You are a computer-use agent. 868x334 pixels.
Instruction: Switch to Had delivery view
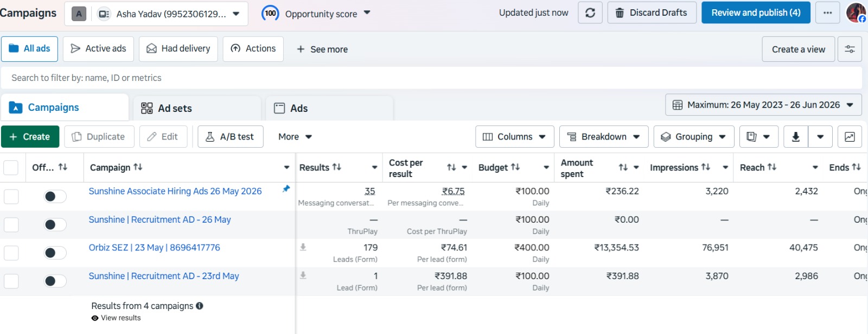coord(178,49)
